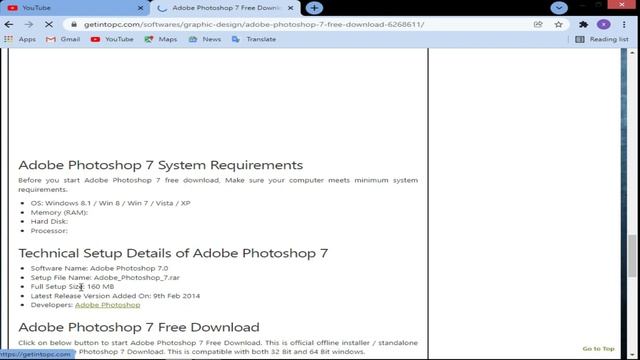Share this page icon in address bar

[x=538, y=24]
